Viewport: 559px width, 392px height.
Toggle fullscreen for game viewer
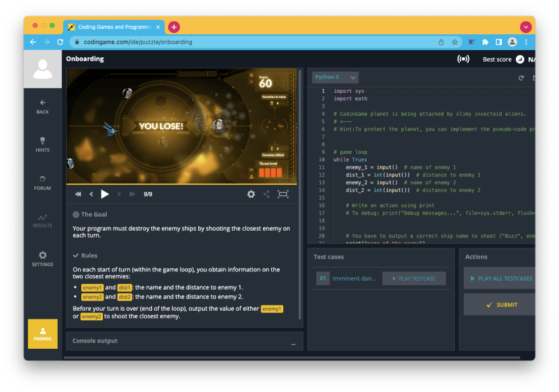click(283, 194)
